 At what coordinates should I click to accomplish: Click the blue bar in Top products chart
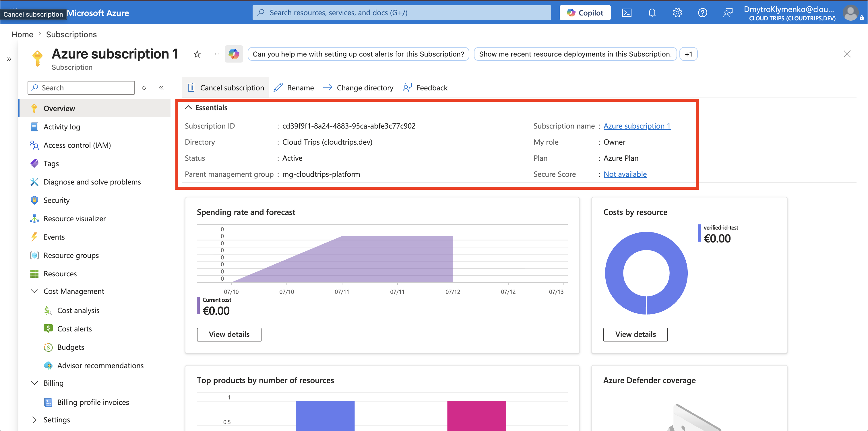tap(325, 416)
